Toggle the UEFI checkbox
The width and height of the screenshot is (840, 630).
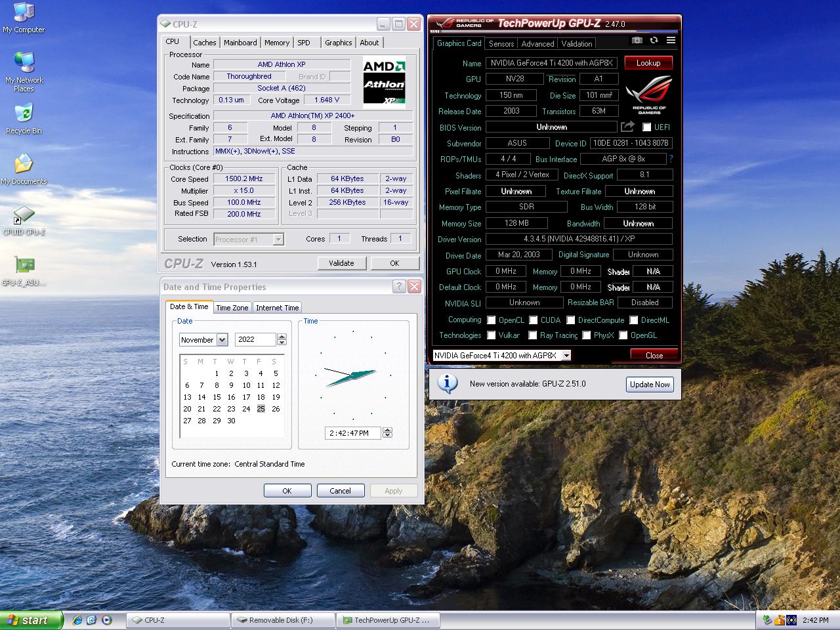tap(646, 127)
